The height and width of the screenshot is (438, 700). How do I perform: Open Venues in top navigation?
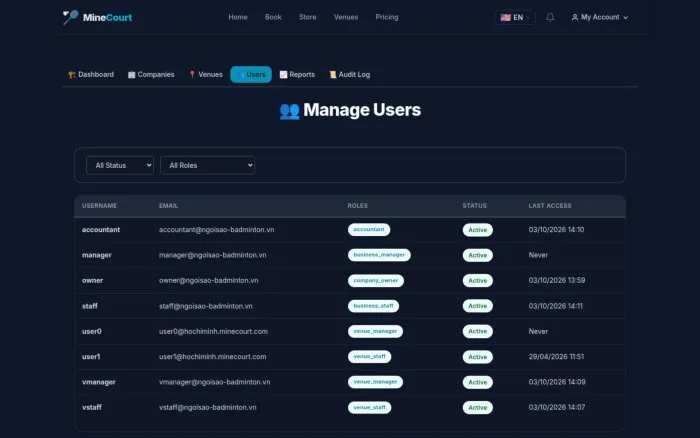[346, 17]
